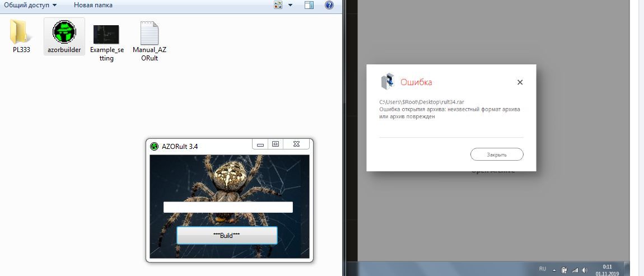Maximize the AZORult 3.4 window

click(276, 144)
